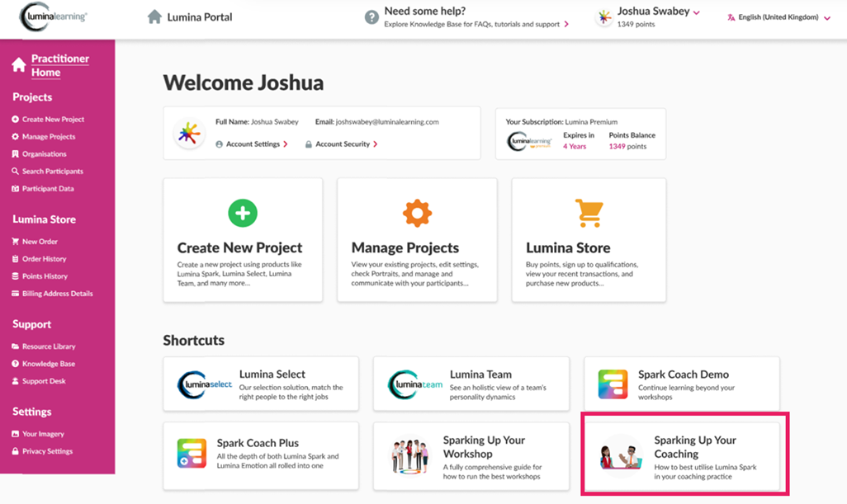Click the Knowledge Base question icon
847x504 pixels.
pos(15,364)
